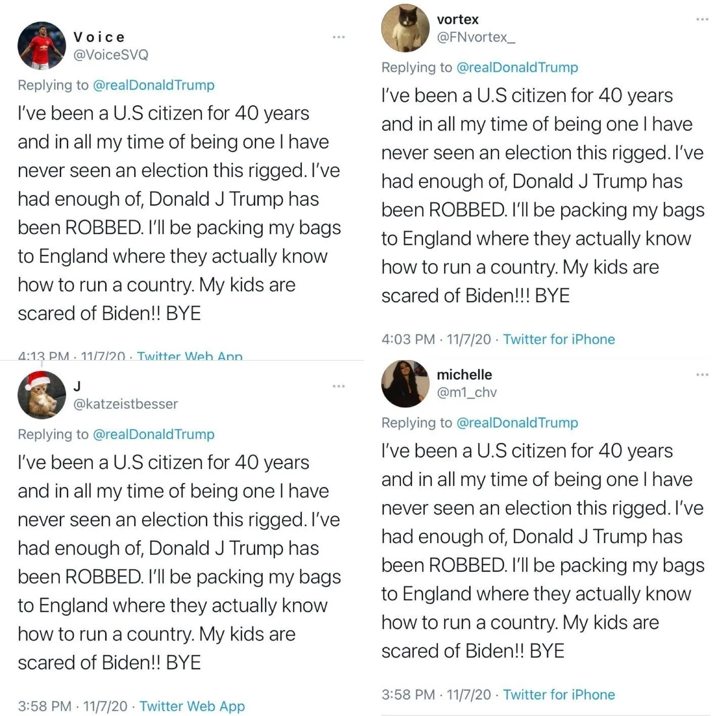The width and height of the screenshot is (728, 716).
Task: Open the @VoiceSVQ handle
Action: point(111,55)
